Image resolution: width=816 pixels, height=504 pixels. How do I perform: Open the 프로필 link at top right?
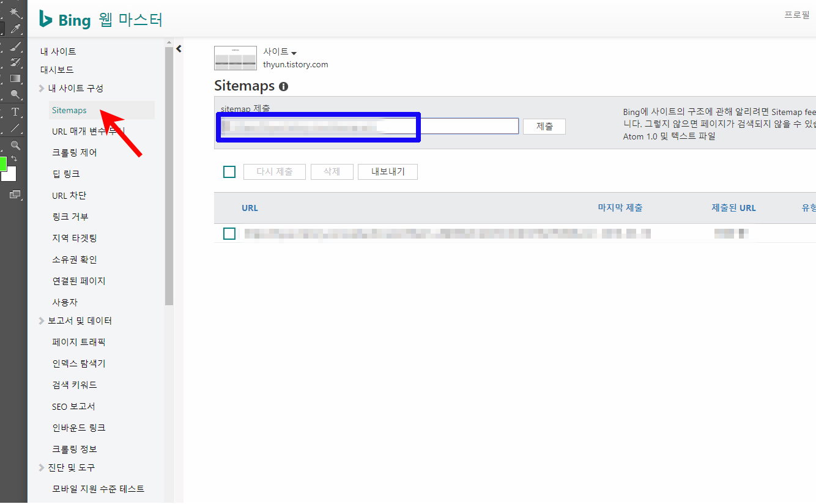pos(797,15)
